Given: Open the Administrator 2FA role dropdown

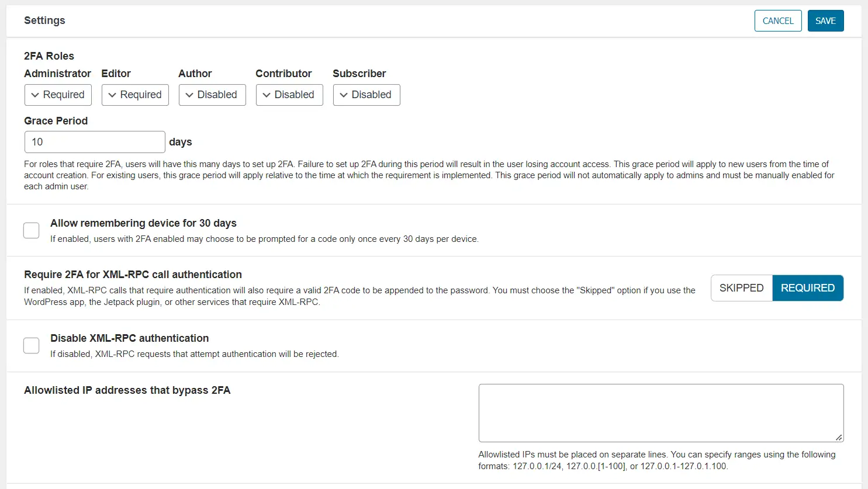Looking at the screenshot, I should (58, 95).
